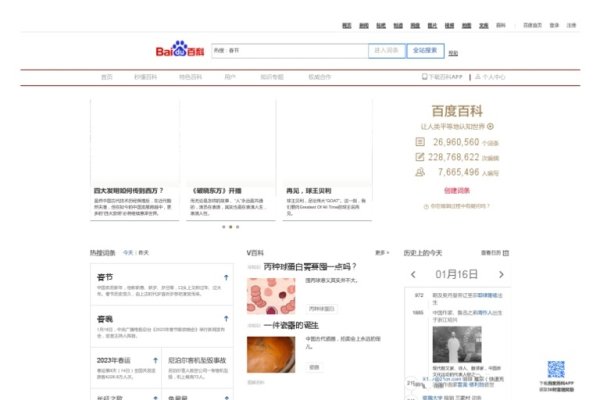
Task: Open the 一件瓷器的诞生 article headline
Action: 291,325
